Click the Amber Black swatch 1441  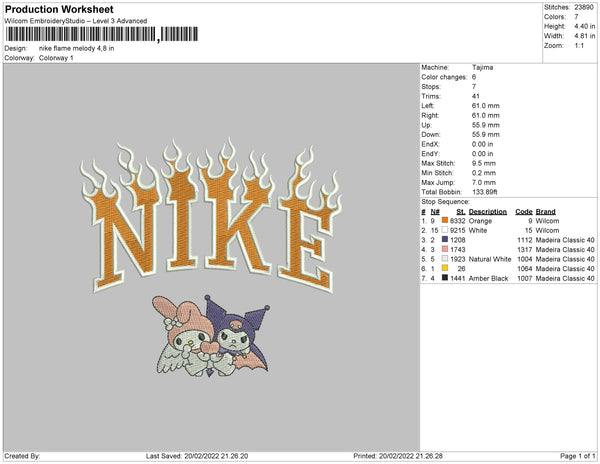[x=445, y=278]
